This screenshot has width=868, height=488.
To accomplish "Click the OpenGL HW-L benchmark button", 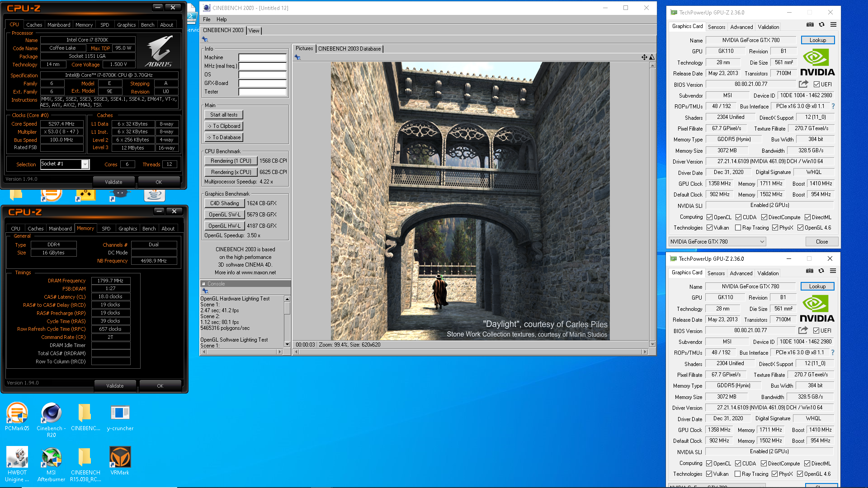I will (x=224, y=226).
